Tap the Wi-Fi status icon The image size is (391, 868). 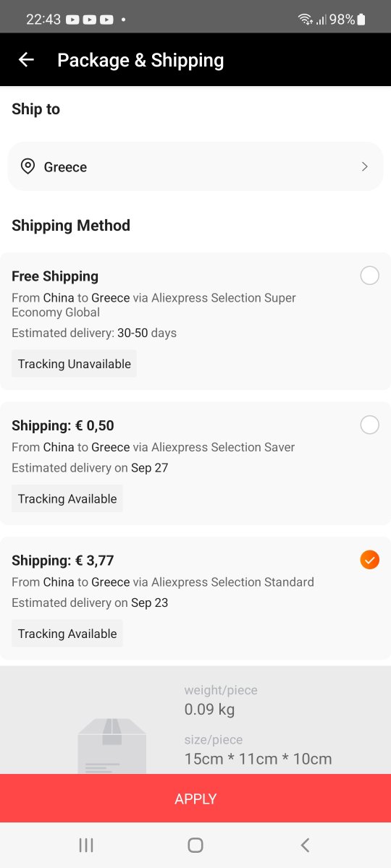(x=305, y=20)
